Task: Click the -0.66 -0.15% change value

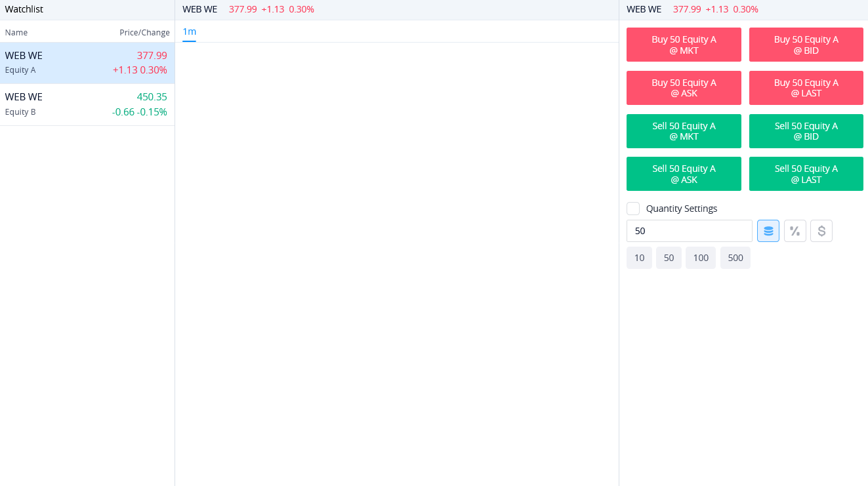Action: point(140,111)
